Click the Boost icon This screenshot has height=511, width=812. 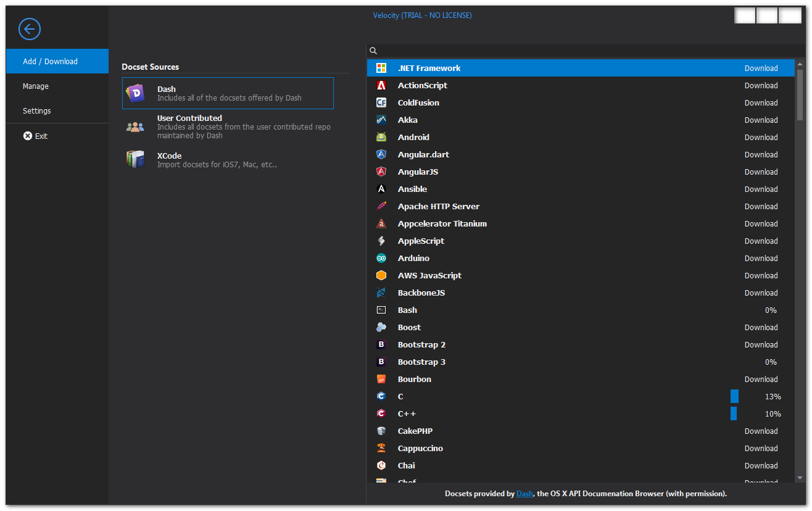pos(381,327)
